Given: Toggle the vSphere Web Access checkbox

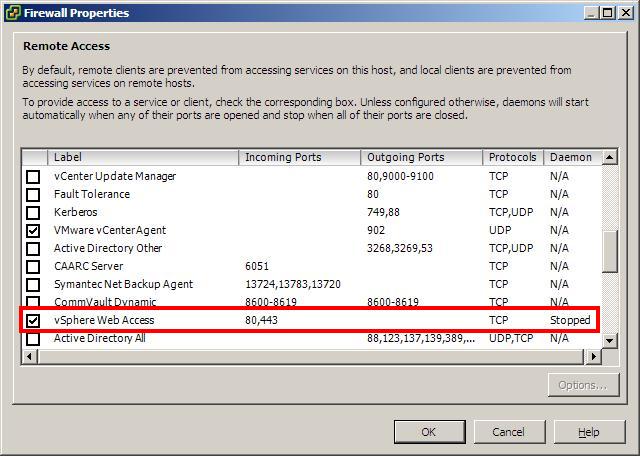Looking at the screenshot, I should (33, 321).
